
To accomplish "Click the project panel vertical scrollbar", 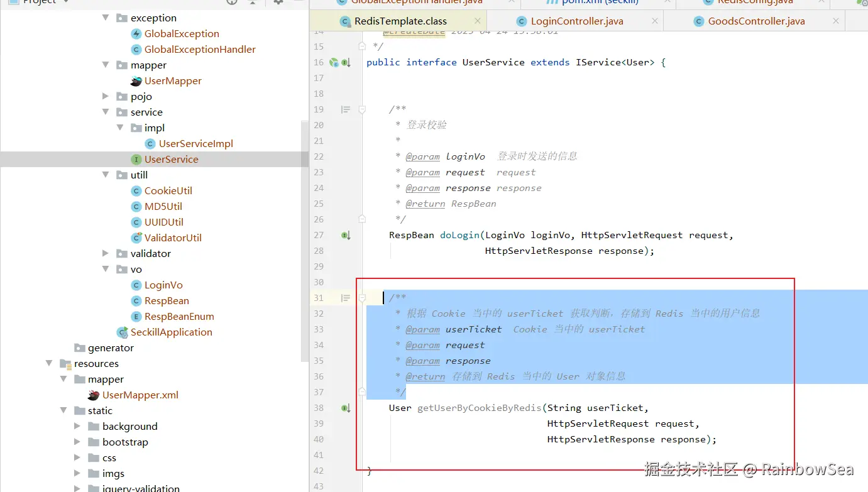I will pos(305,242).
